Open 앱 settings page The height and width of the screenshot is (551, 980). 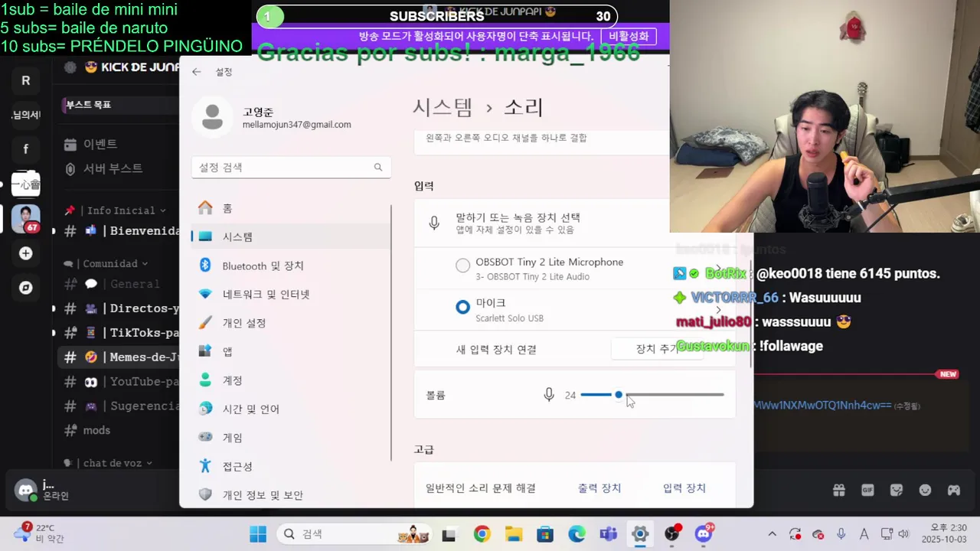click(291, 351)
